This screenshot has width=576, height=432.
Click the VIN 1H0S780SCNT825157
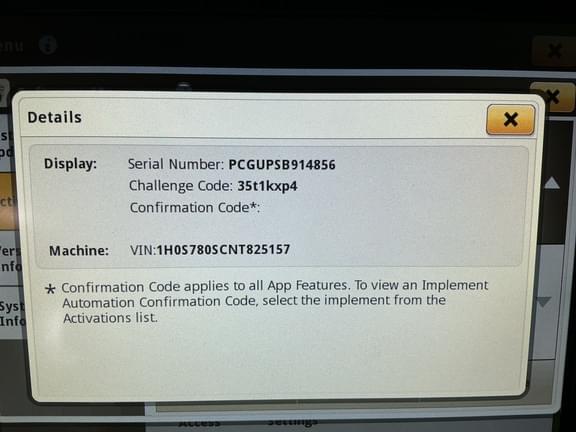coord(223,250)
